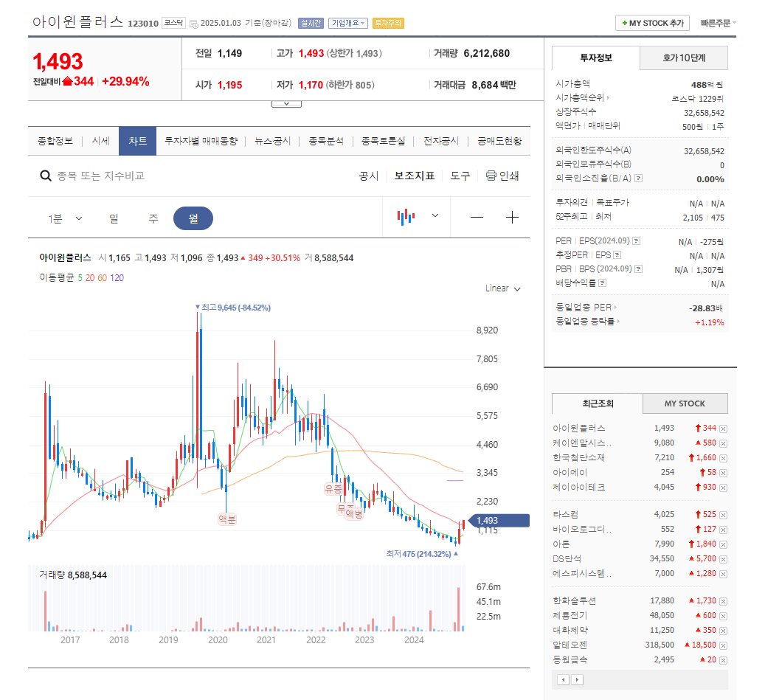The height and width of the screenshot is (700, 765).
Task: Open the candlestick chart type icon
Action: click(x=406, y=217)
